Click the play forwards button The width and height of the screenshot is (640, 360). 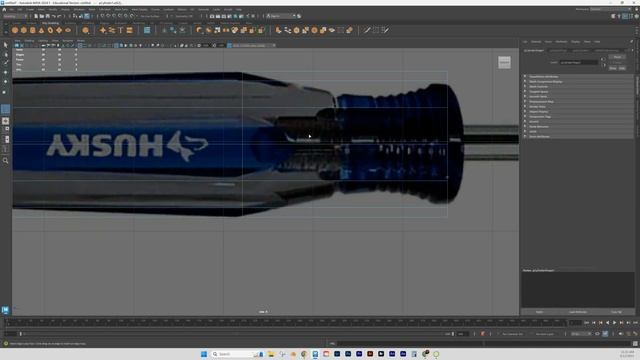614,323
